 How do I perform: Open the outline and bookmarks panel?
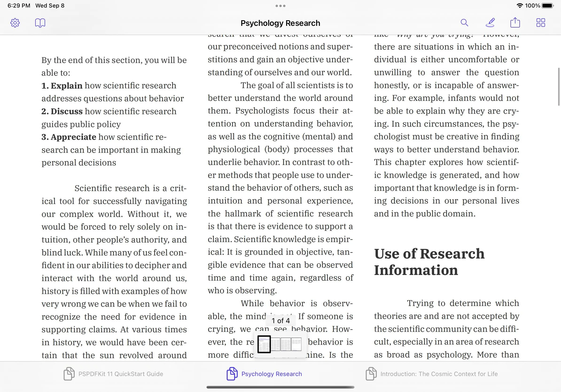(40, 23)
